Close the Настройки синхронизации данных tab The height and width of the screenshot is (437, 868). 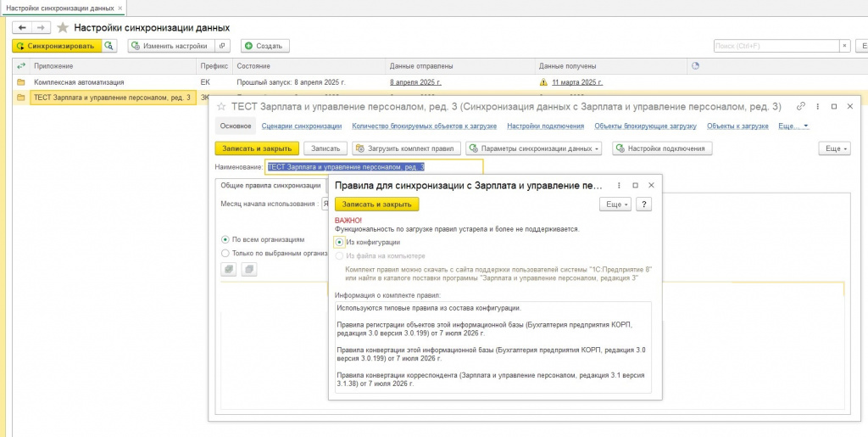[x=120, y=8]
